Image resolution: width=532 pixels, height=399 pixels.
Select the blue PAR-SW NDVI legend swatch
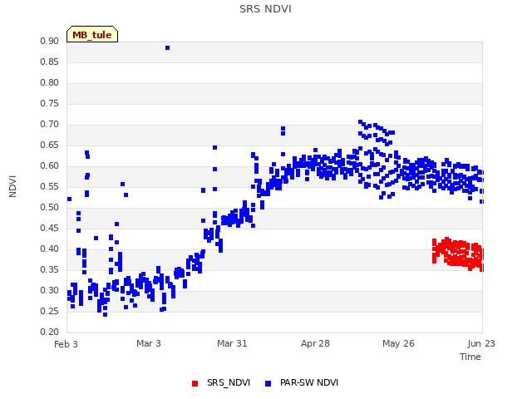tap(268, 383)
